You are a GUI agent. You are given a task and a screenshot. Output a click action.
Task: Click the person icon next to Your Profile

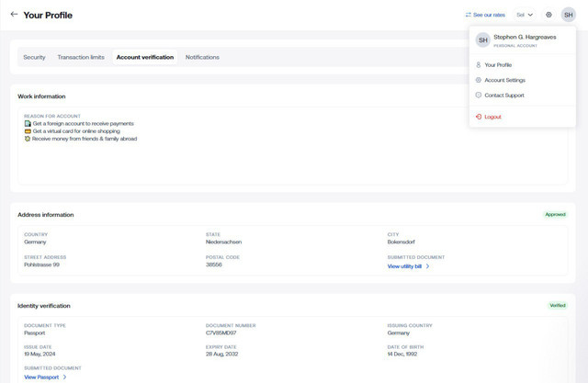[x=479, y=65]
